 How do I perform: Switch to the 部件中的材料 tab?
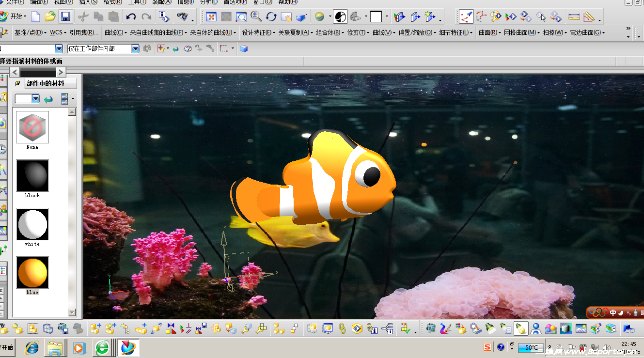click(x=45, y=83)
